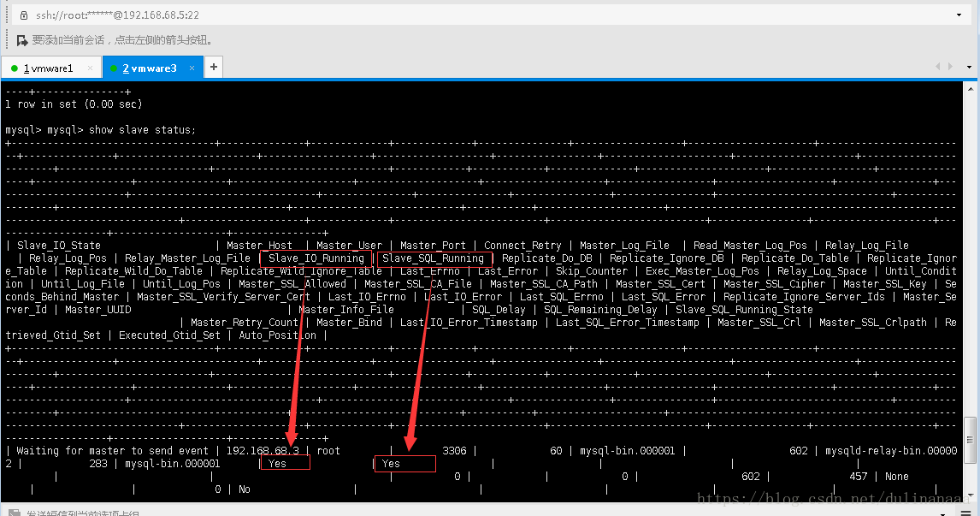Click the Master_SSL_Verify_Server_Cert header
The height and width of the screenshot is (516, 980).
[x=223, y=296]
